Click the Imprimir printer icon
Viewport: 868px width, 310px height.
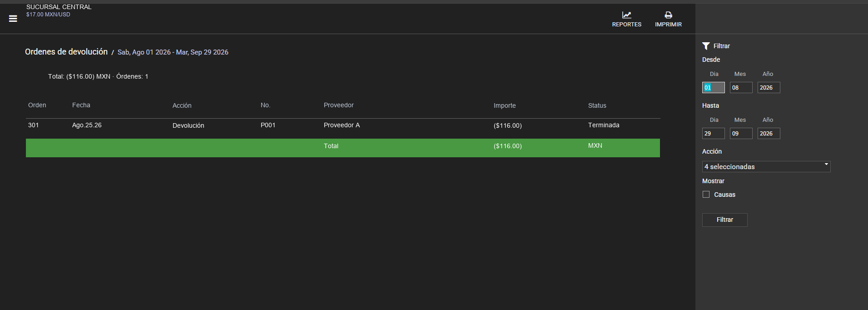[x=668, y=15]
